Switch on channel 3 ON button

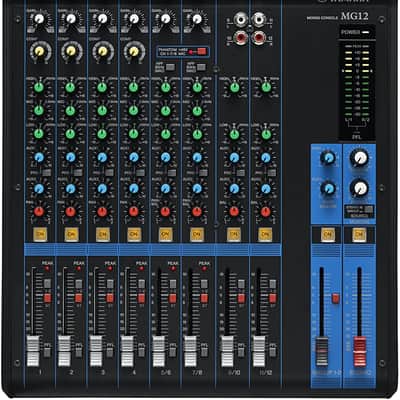102,235
